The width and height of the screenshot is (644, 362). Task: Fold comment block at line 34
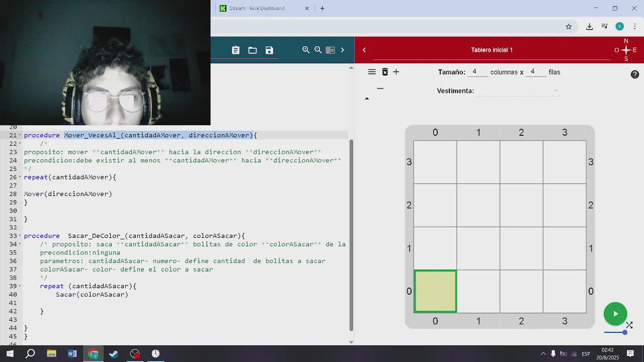click(20, 244)
